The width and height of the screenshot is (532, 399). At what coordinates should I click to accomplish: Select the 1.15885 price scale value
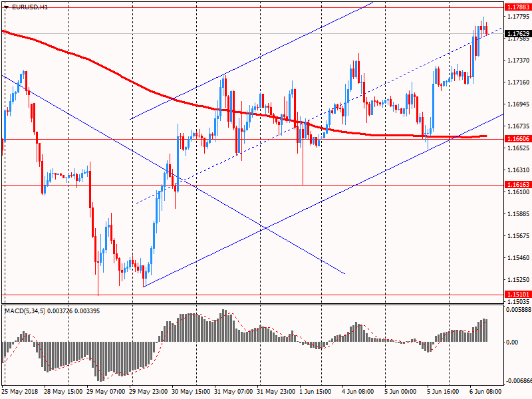[518, 213]
